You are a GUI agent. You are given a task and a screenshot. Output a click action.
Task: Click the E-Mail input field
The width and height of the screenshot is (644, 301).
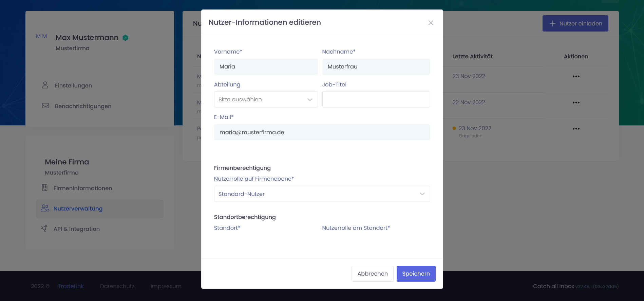322,132
